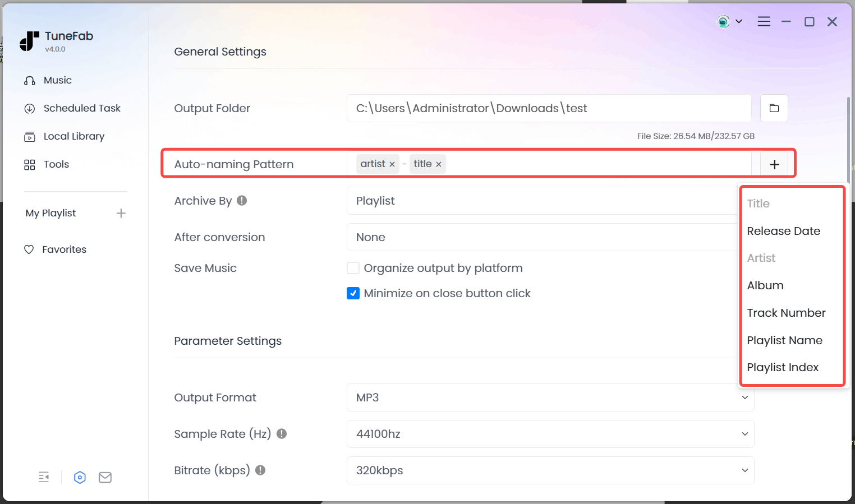Add a new playlist with plus icon

[121, 213]
